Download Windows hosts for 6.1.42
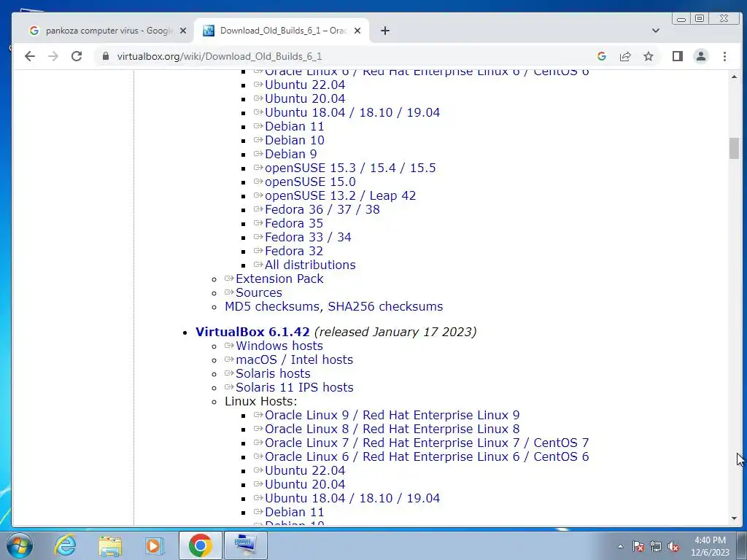747x560 pixels. click(279, 346)
